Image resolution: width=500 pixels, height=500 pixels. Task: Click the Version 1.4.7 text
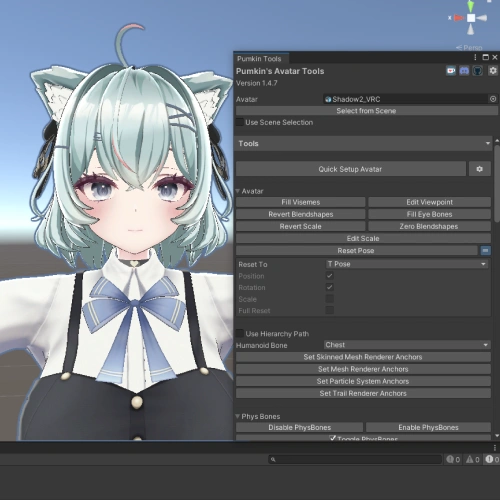(257, 83)
